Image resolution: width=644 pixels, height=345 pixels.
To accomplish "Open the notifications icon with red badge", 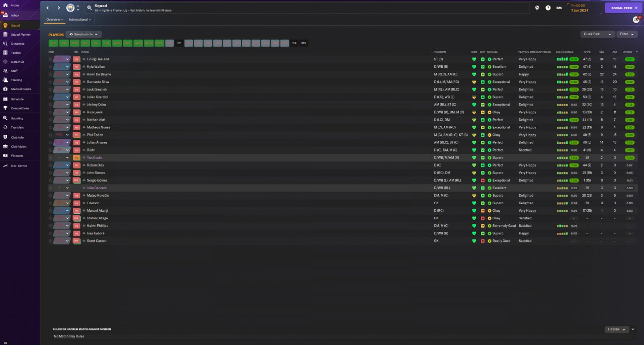I will 636,20.
